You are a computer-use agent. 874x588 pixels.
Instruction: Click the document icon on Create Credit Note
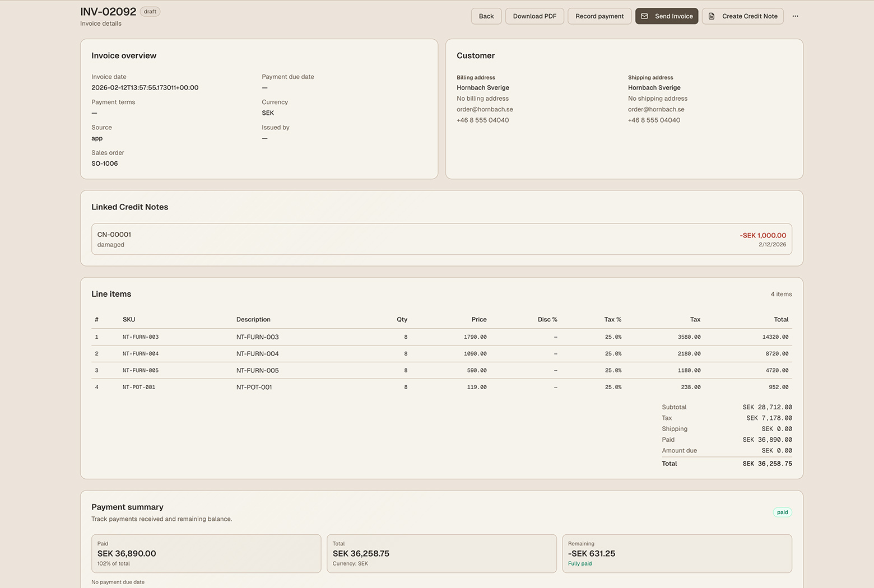coord(712,16)
